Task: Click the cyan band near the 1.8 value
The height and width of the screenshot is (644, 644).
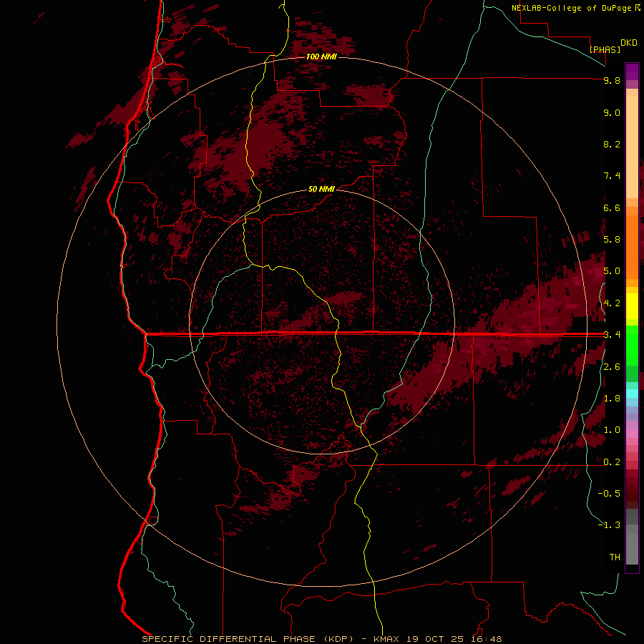Action: click(x=632, y=394)
